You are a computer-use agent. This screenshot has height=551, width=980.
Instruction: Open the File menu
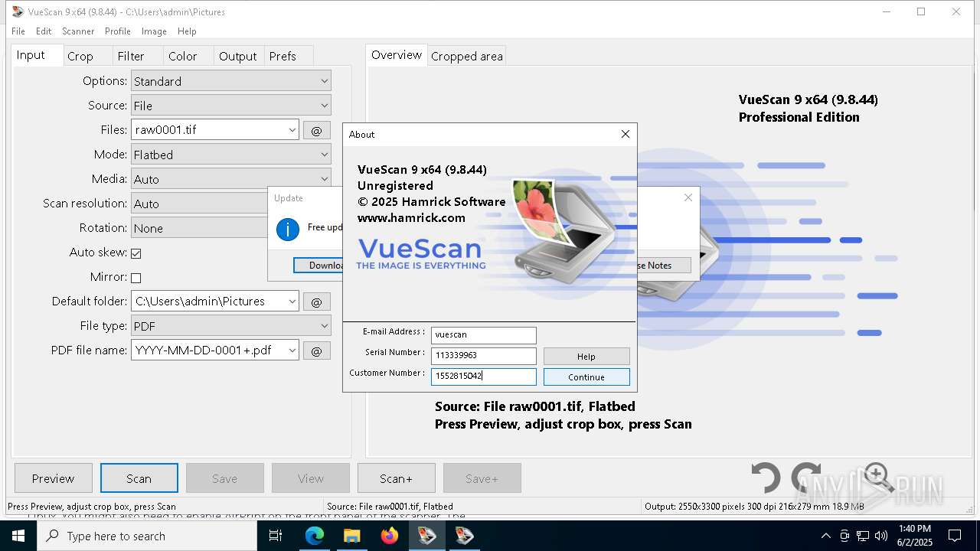click(x=18, y=31)
